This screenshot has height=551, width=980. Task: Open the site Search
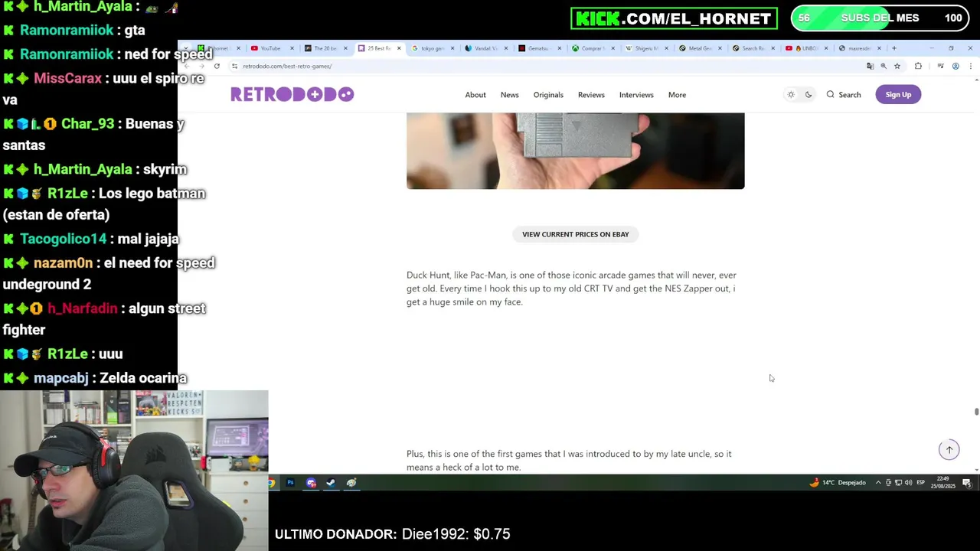(x=844, y=95)
